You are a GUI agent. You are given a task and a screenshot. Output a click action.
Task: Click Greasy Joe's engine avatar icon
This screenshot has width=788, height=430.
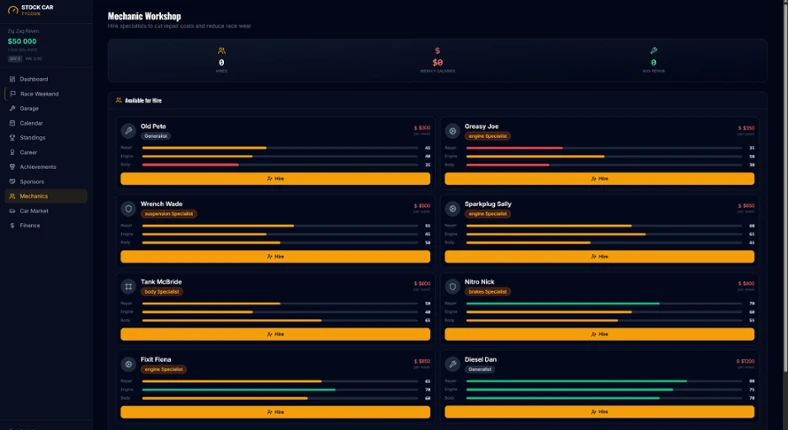452,131
